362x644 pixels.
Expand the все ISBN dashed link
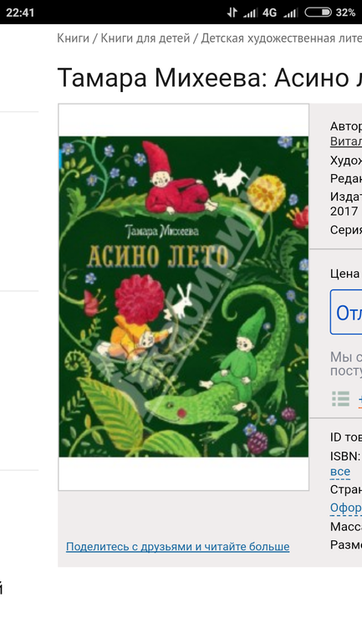pos(340,472)
